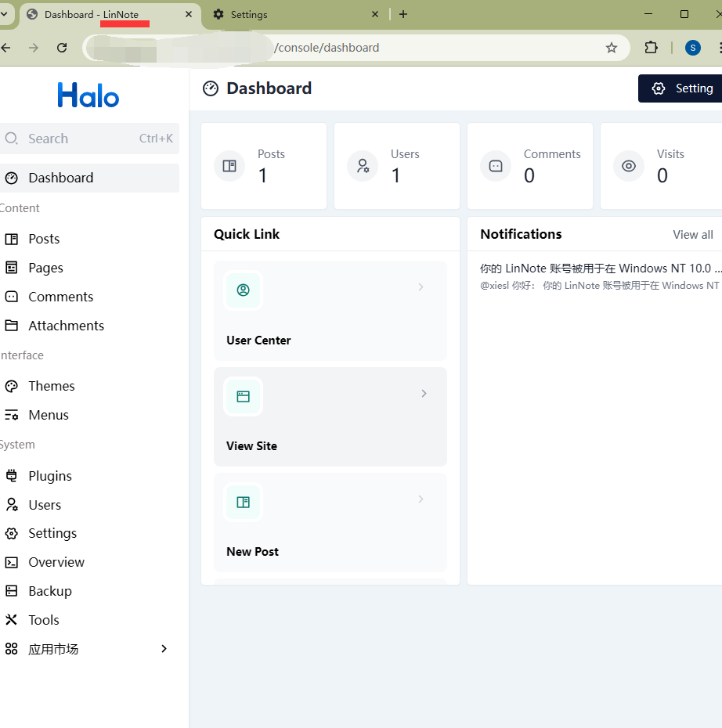Open a new browser tab

(403, 14)
